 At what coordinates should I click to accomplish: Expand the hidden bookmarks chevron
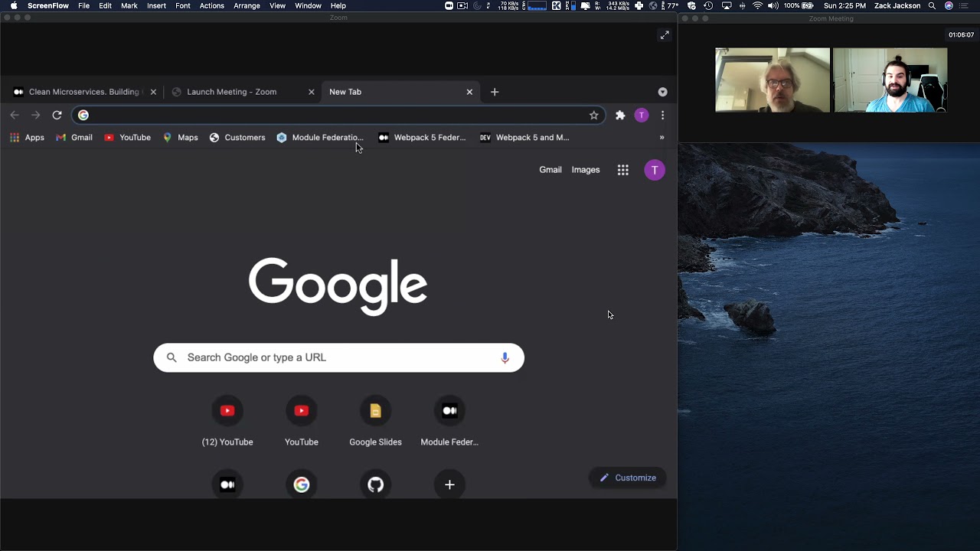tap(661, 138)
